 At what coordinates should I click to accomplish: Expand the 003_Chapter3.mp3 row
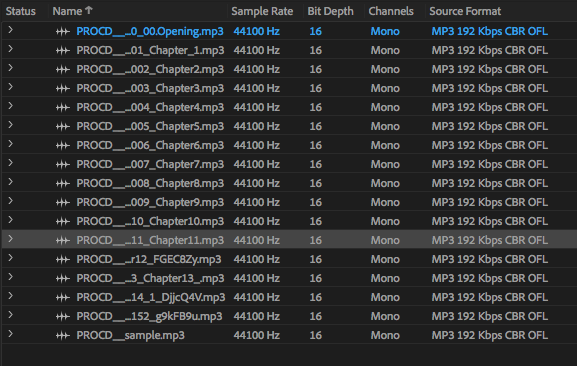coord(10,87)
